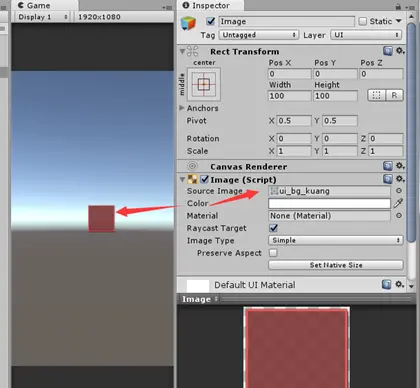Open the Image preview title dropdown
The height and width of the screenshot is (388, 420).
click(x=199, y=299)
